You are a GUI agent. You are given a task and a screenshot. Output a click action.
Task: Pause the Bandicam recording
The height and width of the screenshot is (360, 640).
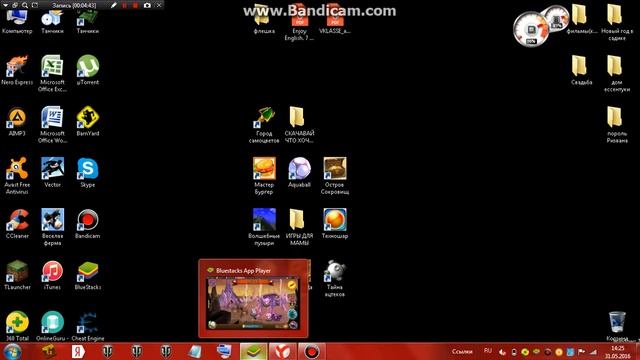124,5
